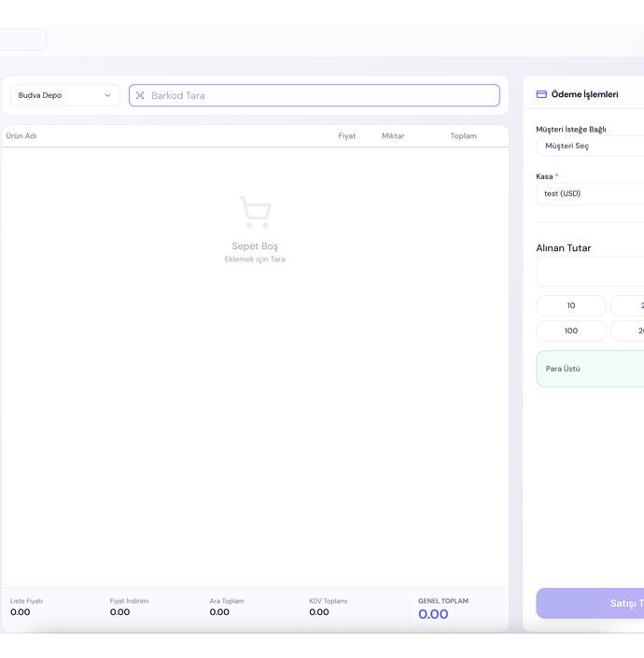Click the Sepet Boş placeholder text
644x658 pixels.
255,246
